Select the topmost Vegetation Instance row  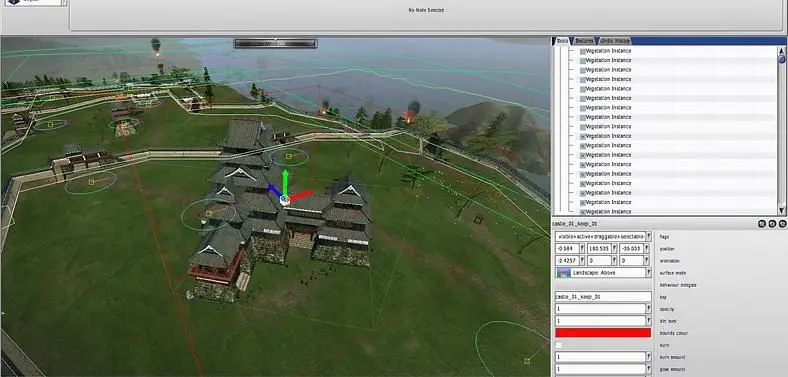click(x=608, y=51)
